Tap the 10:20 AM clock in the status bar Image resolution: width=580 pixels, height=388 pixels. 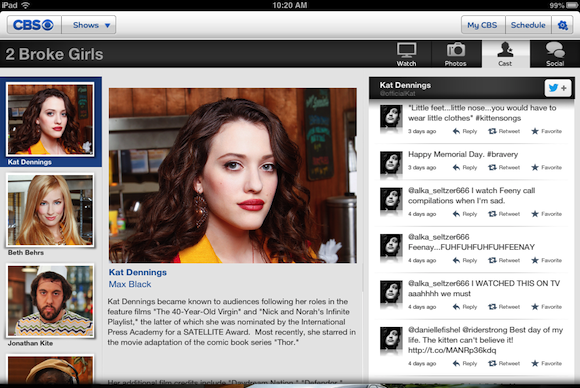pyautogui.click(x=290, y=5)
